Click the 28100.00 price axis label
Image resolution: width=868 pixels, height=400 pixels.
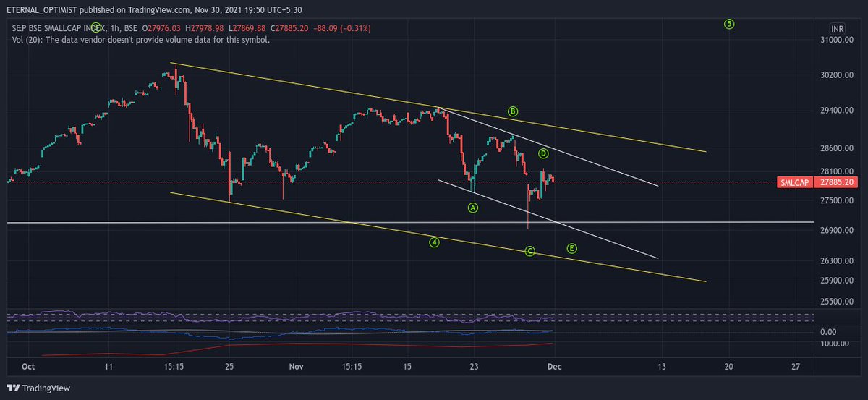point(838,171)
